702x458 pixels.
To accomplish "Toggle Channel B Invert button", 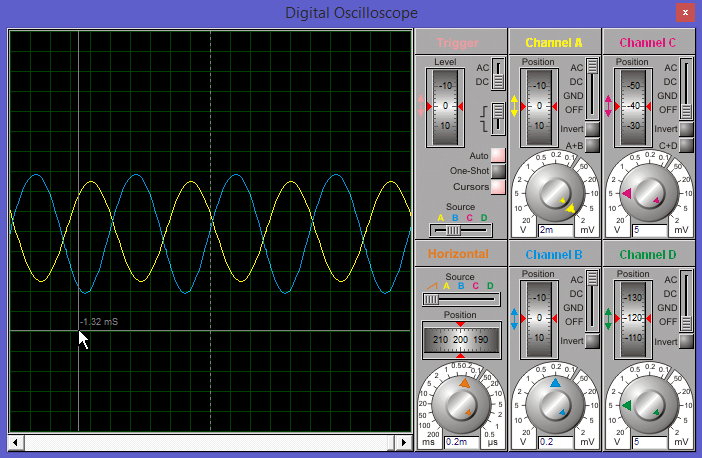I will click(592, 342).
